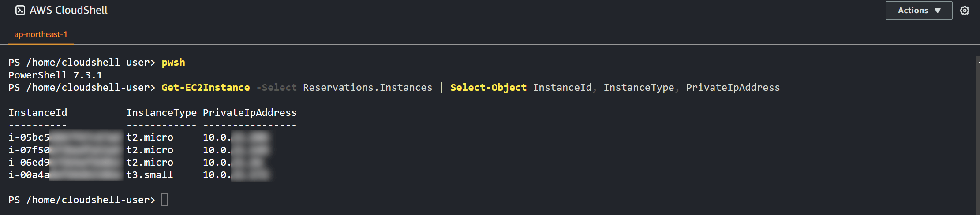Image resolution: width=980 pixels, height=215 pixels.
Task: Click the t3.small instance type value
Action: click(x=150, y=174)
